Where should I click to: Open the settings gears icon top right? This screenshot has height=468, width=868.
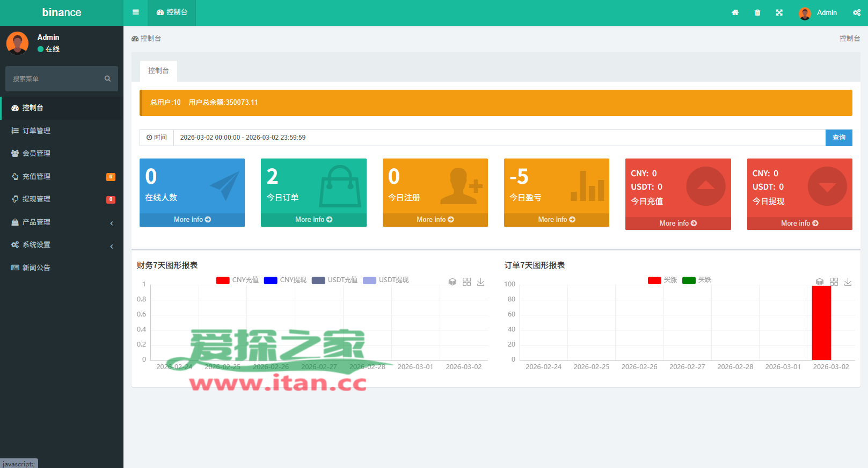(x=856, y=13)
